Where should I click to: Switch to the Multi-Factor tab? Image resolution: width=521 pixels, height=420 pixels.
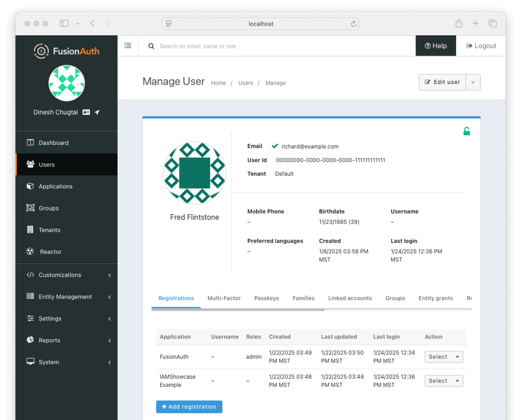pos(224,298)
